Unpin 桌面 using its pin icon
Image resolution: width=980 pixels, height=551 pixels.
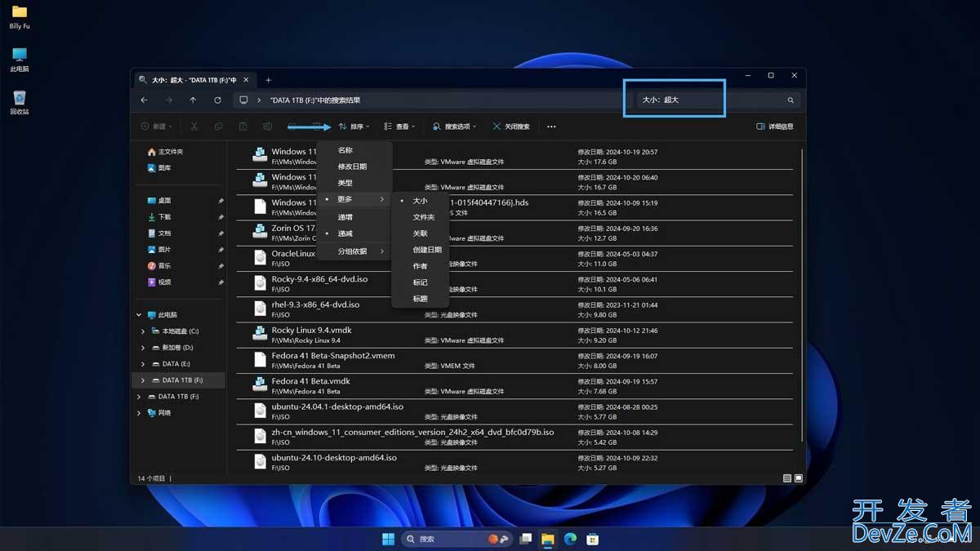[220, 201]
